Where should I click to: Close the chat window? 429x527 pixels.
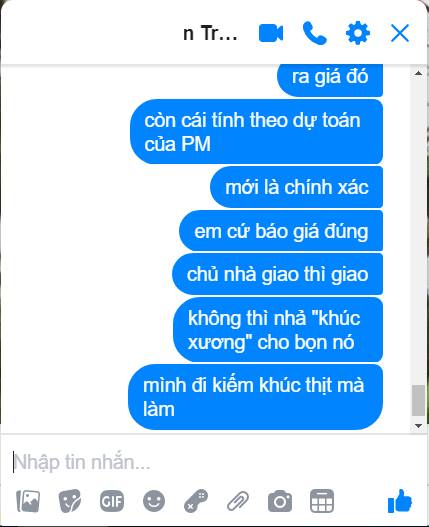coord(400,33)
